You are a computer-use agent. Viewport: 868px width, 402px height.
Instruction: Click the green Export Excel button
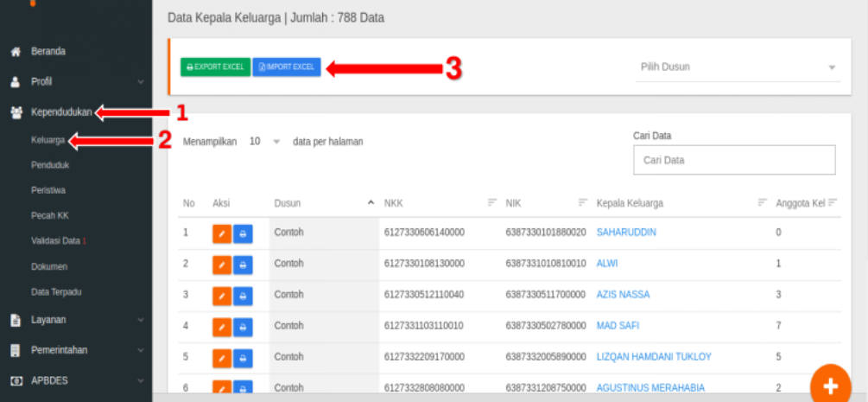click(215, 67)
